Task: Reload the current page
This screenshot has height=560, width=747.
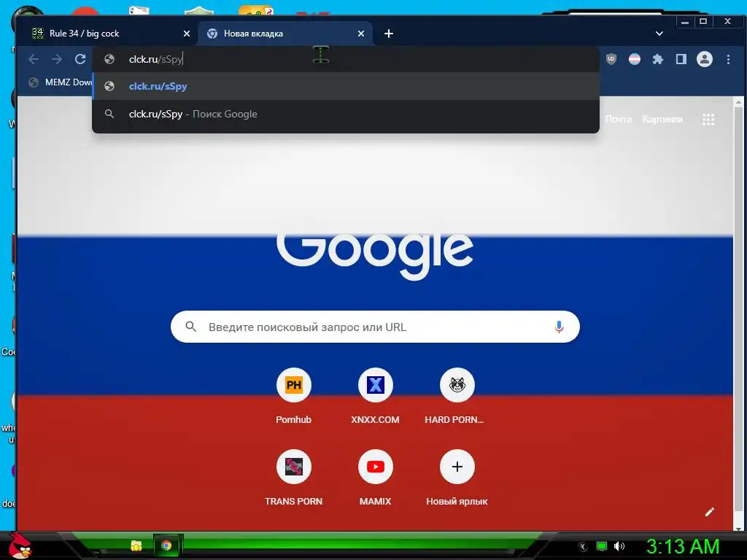Action: pos(80,59)
